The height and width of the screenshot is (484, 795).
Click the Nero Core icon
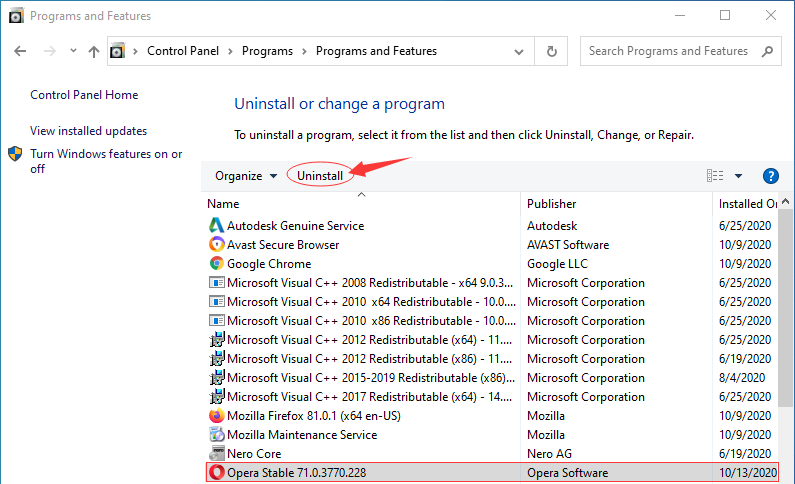216,453
